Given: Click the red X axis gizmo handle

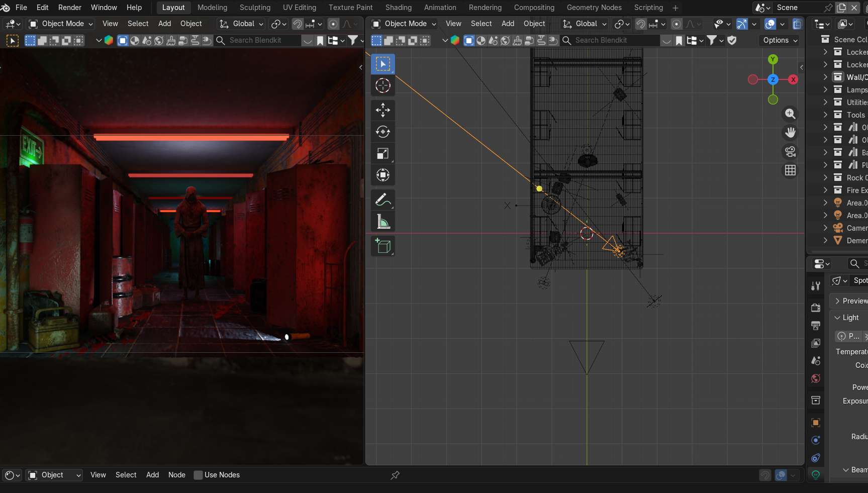Looking at the screenshot, I should pos(793,79).
